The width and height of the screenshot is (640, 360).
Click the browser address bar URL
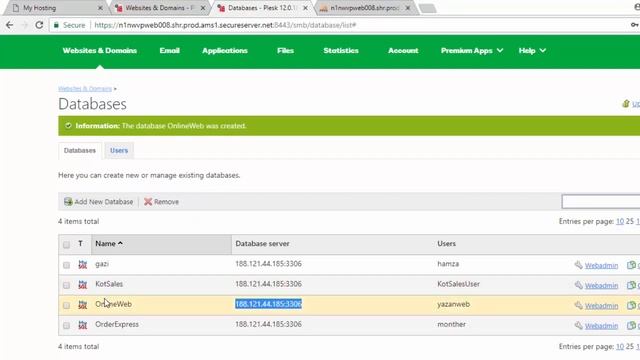[225, 25]
